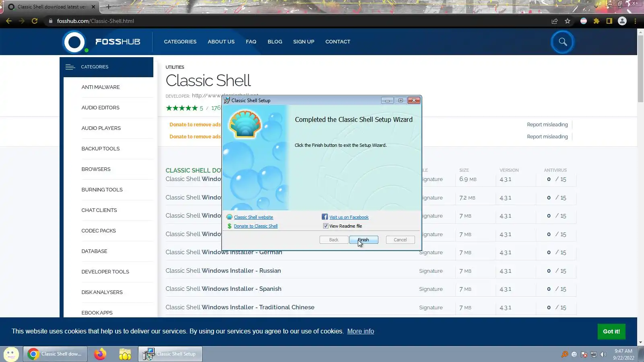The width and height of the screenshot is (644, 362).
Task: Click the striped flag extension icon
Action: click(584, 21)
